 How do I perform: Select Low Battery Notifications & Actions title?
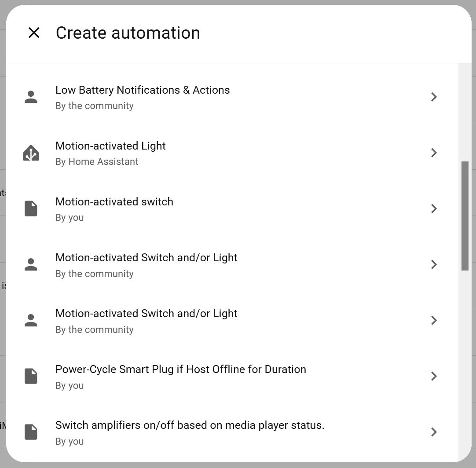pyautogui.click(x=143, y=90)
